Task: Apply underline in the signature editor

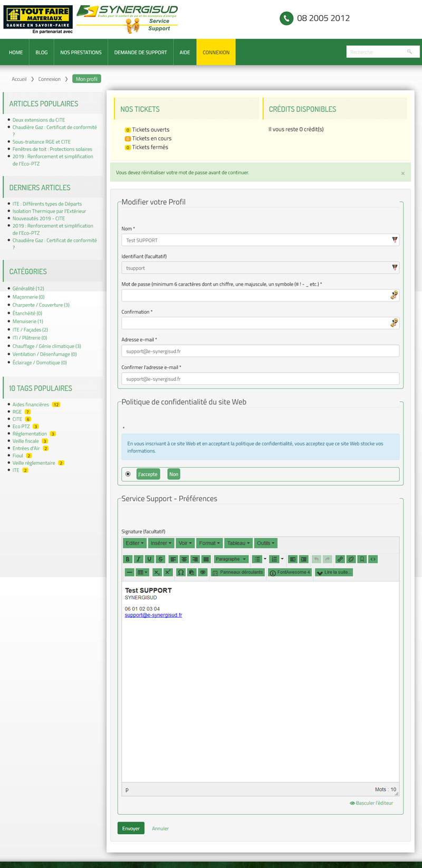Action: [x=150, y=559]
